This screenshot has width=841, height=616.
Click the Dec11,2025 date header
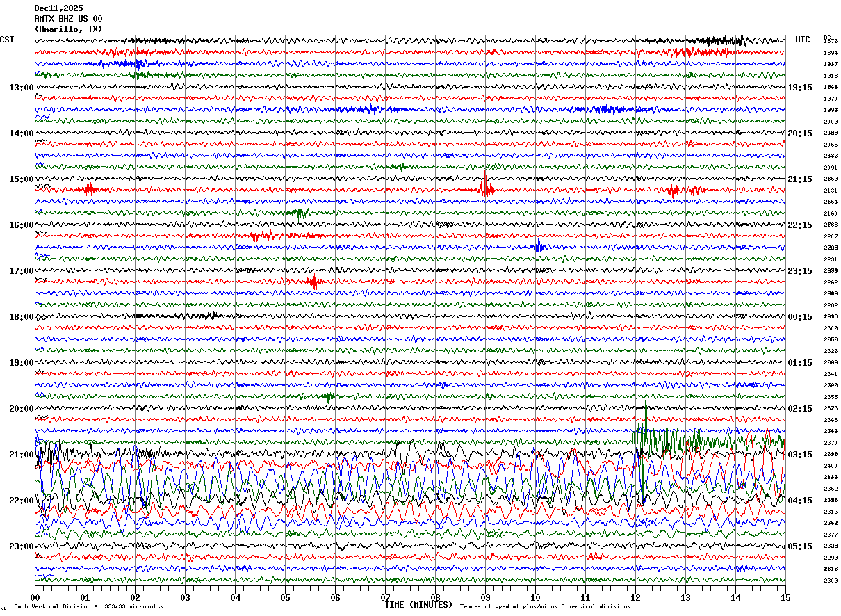pyautogui.click(x=58, y=8)
